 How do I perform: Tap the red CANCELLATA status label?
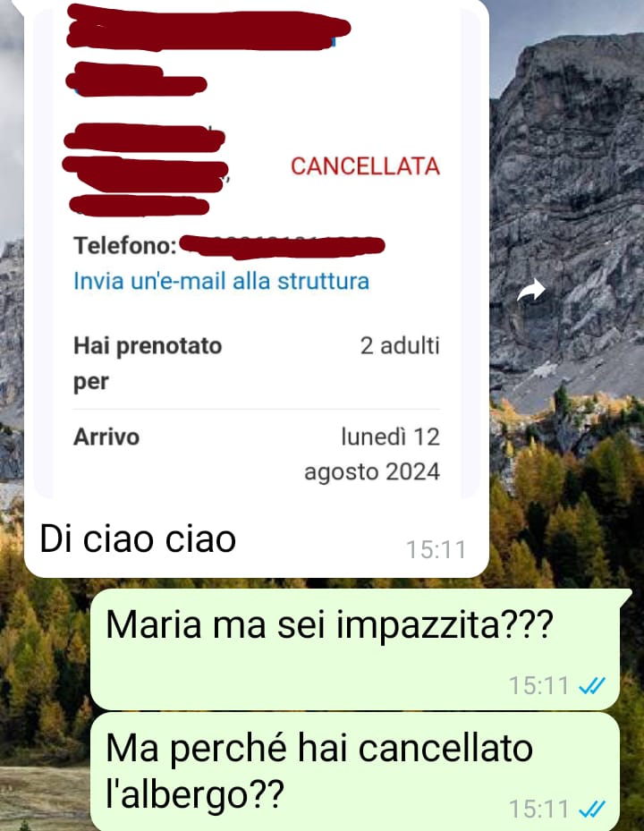click(365, 166)
